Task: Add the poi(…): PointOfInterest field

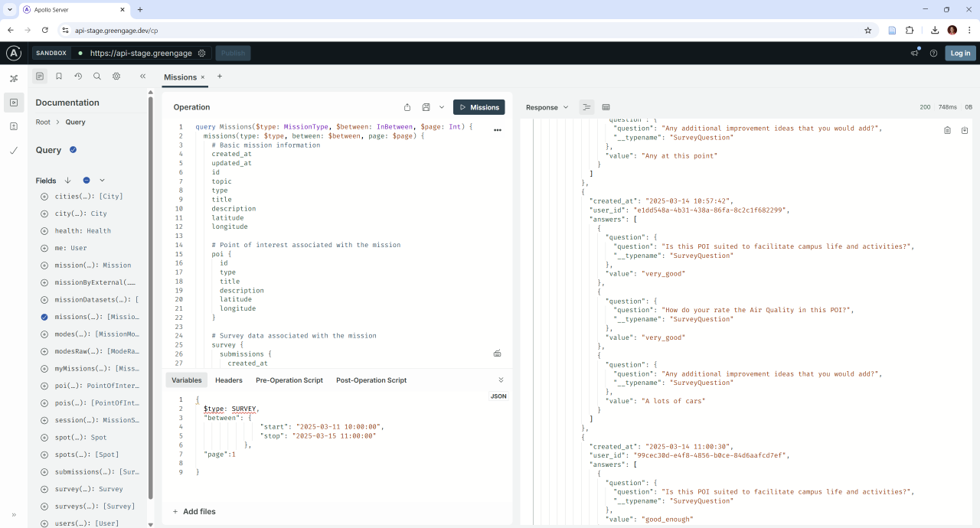Action: 44,386
